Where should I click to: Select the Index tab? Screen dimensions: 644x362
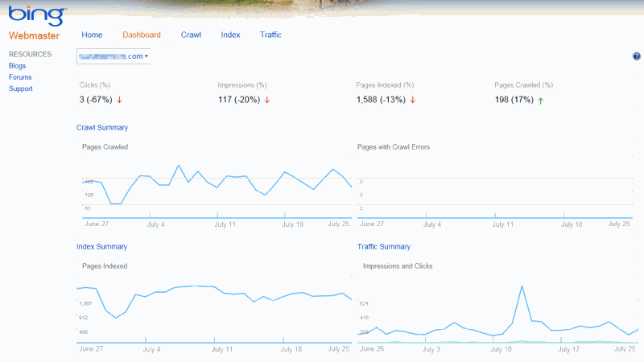coord(230,35)
